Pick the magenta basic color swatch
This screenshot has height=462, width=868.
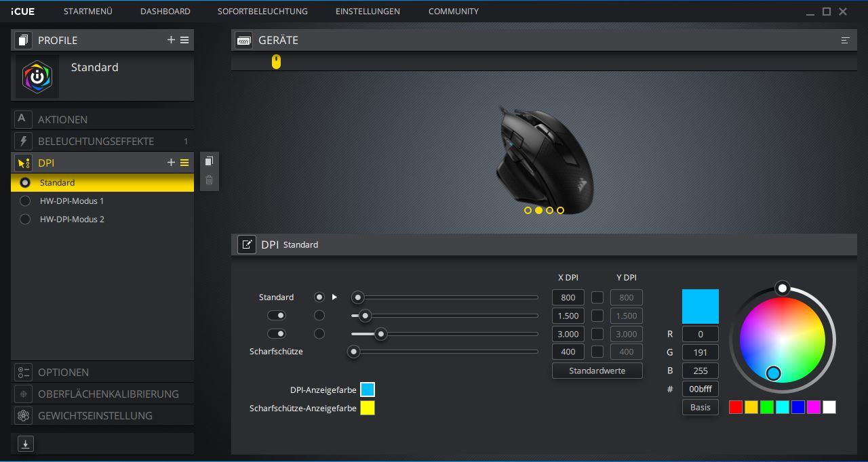tap(814, 407)
